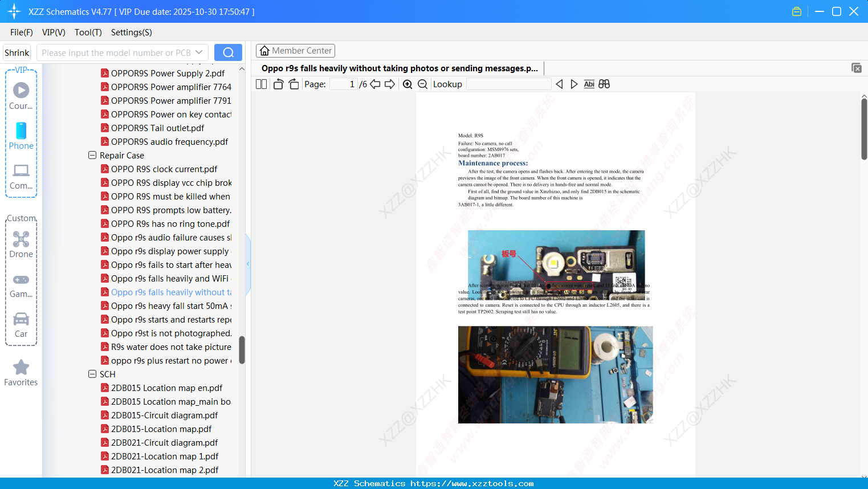
Task: Find next lookup match
Action: 574,84
